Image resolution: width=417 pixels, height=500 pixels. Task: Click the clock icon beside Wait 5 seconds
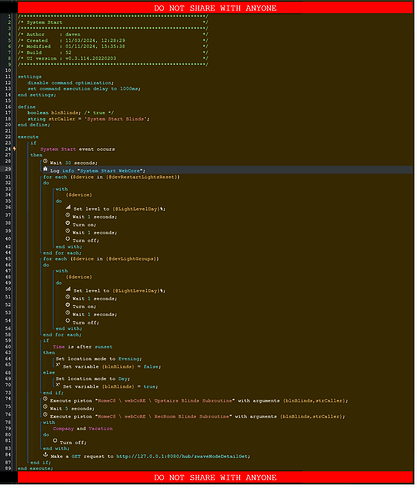[x=45, y=407]
